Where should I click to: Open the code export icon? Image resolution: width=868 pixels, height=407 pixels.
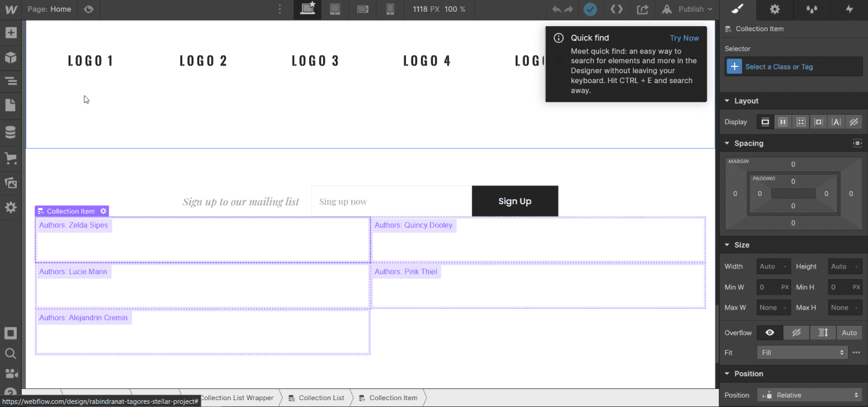pyautogui.click(x=616, y=9)
